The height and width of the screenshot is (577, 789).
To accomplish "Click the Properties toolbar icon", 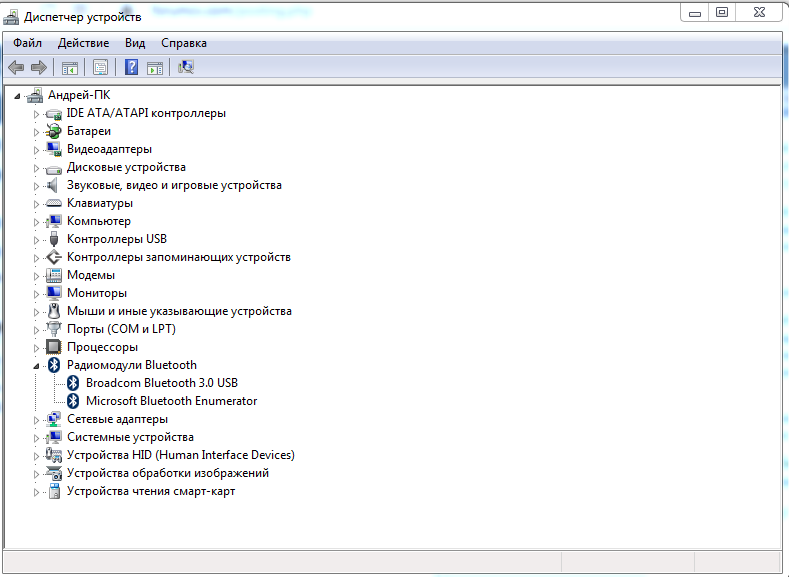I will coord(100,67).
